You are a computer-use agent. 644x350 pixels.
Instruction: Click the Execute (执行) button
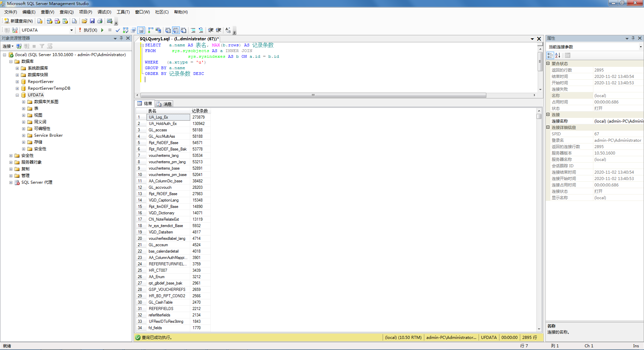click(88, 30)
